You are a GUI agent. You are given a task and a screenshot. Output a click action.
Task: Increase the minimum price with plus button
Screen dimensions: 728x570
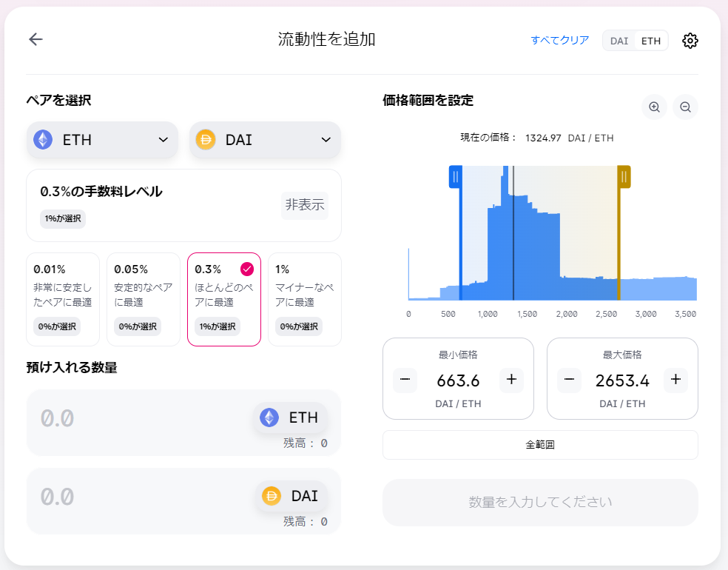coord(511,380)
